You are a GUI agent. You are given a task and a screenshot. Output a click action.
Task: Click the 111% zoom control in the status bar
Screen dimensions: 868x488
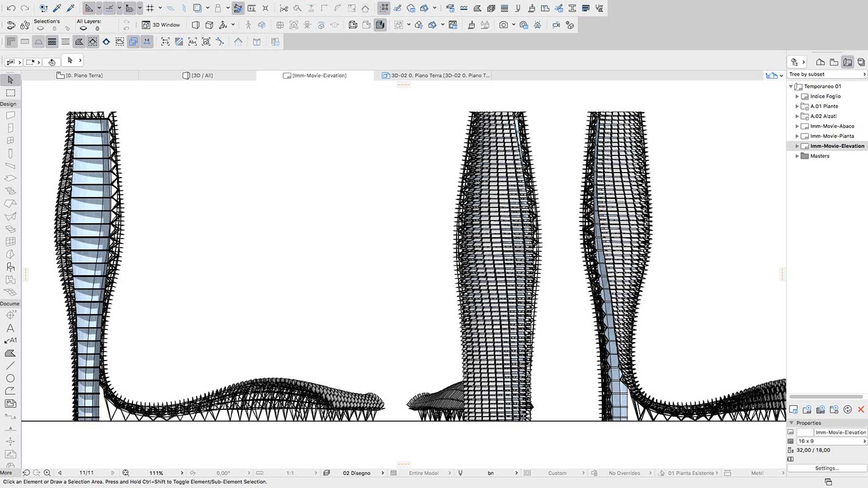pos(156,472)
